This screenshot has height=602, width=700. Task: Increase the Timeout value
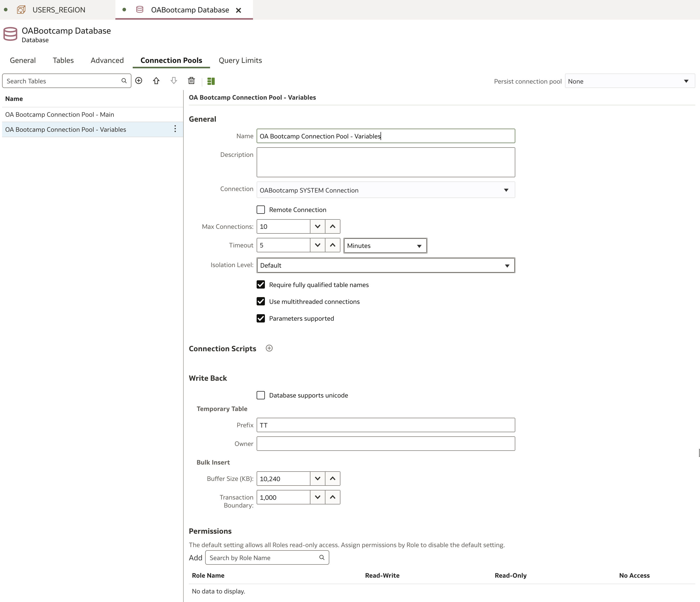(333, 245)
